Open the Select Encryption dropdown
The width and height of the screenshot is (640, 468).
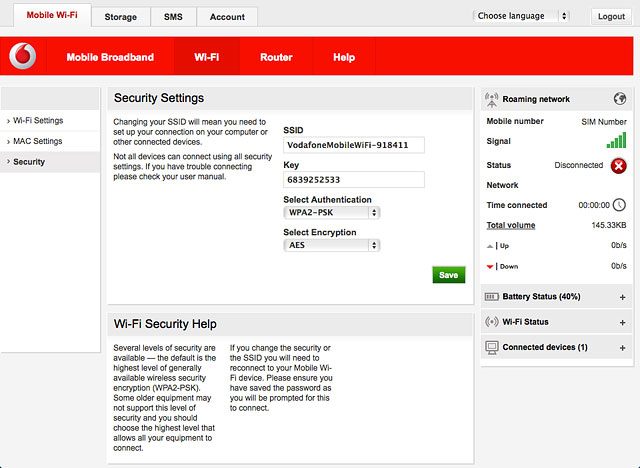(x=331, y=245)
